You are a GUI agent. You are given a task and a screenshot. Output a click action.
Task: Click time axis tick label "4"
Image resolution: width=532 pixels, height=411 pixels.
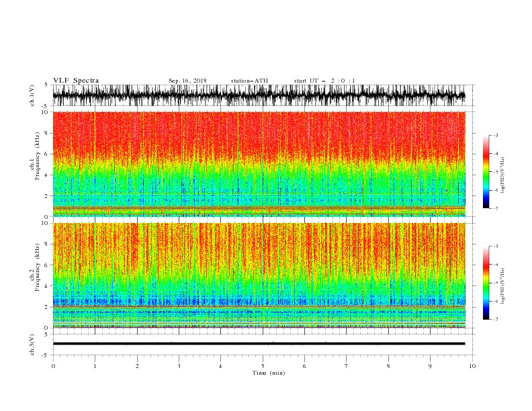point(220,366)
